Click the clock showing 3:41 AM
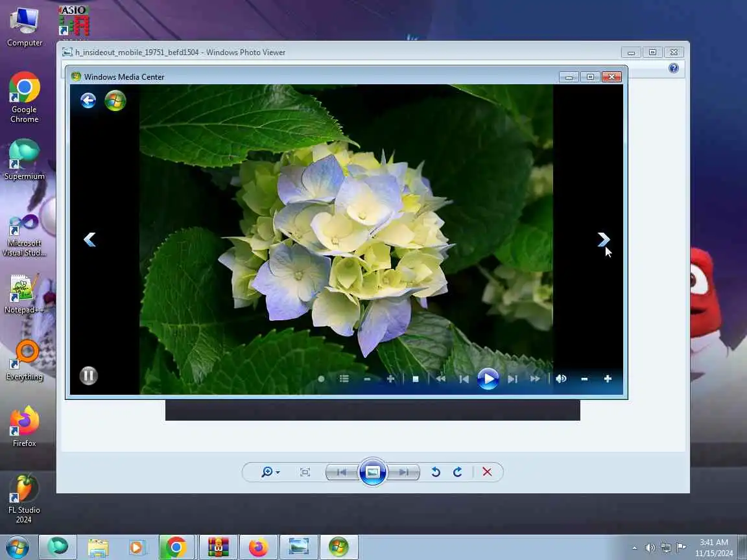747x560 pixels. pyautogui.click(x=714, y=548)
